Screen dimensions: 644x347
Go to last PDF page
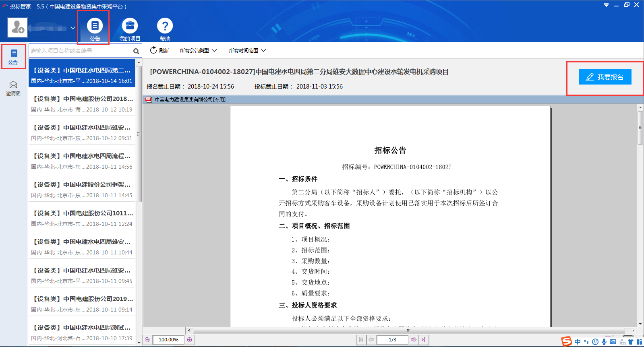424,340
